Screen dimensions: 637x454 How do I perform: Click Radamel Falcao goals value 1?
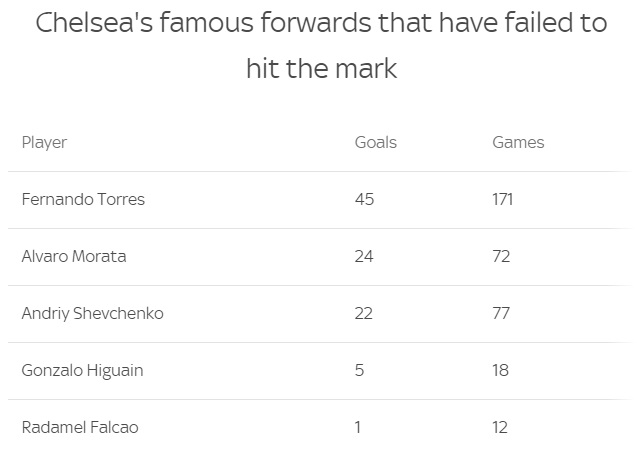pyautogui.click(x=358, y=427)
